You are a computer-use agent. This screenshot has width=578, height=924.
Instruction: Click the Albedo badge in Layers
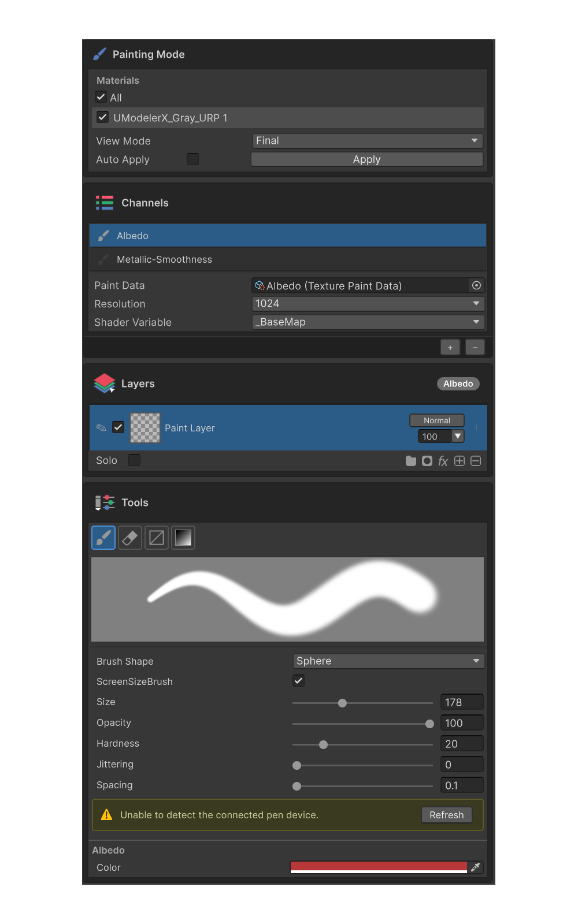pyautogui.click(x=458, y=383)
